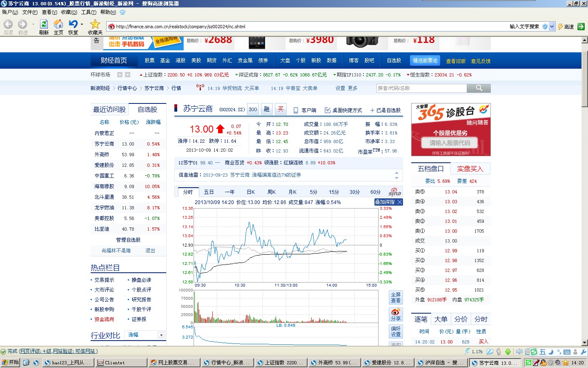The height and width of the screenshot is (368, 588).
Task: Click the down arrow next to 环球市场
Action: pos(127,75)
